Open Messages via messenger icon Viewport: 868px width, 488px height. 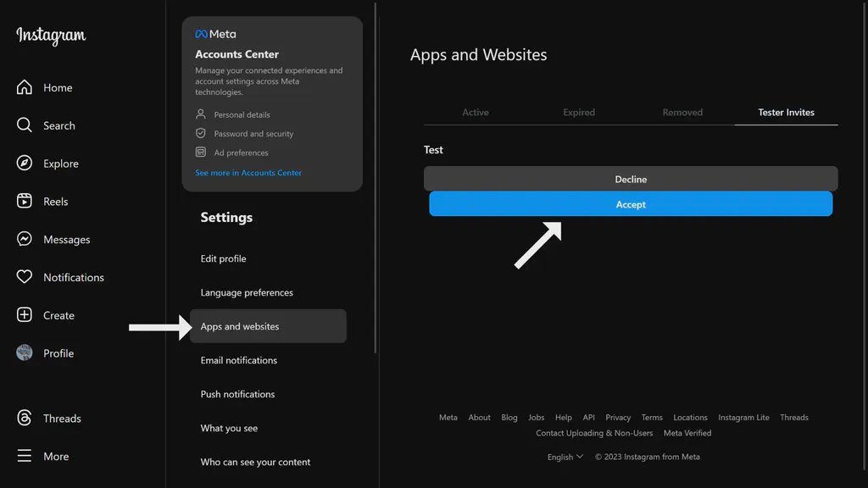[25, 240]
